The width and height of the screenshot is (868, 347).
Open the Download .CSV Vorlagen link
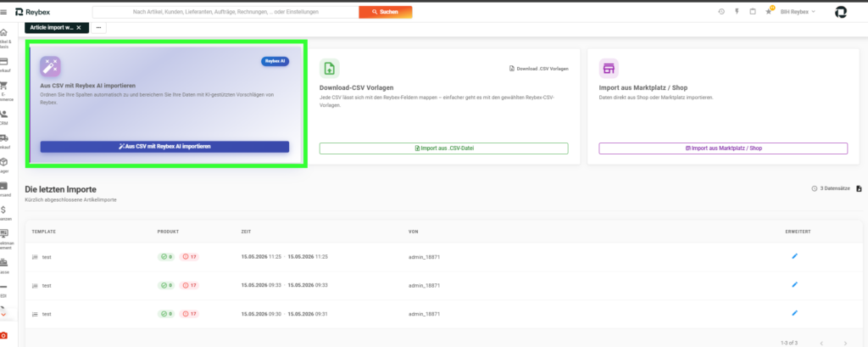tap(538, 69)
